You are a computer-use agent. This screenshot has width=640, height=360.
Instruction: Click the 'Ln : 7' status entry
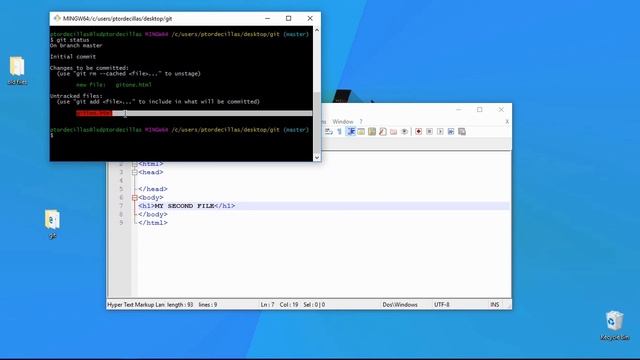pyautogui.click(x=267, y=304)
